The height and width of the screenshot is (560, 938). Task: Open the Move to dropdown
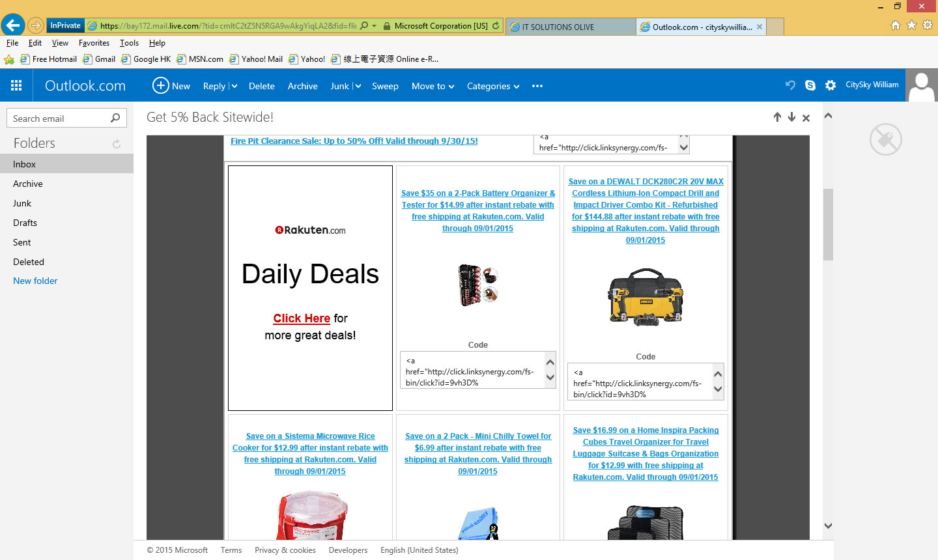(x=433, y=86)
